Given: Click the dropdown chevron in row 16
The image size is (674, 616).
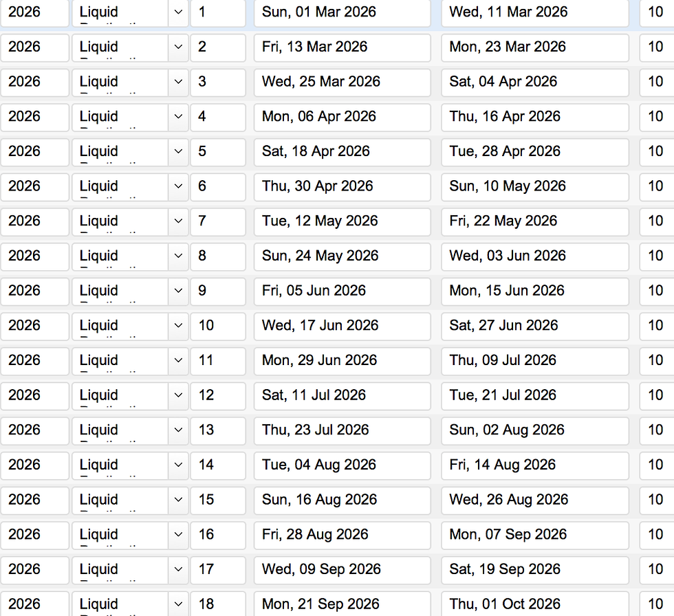Looking at the screenshot, I should pyautogui.click(x=178, y=535).
